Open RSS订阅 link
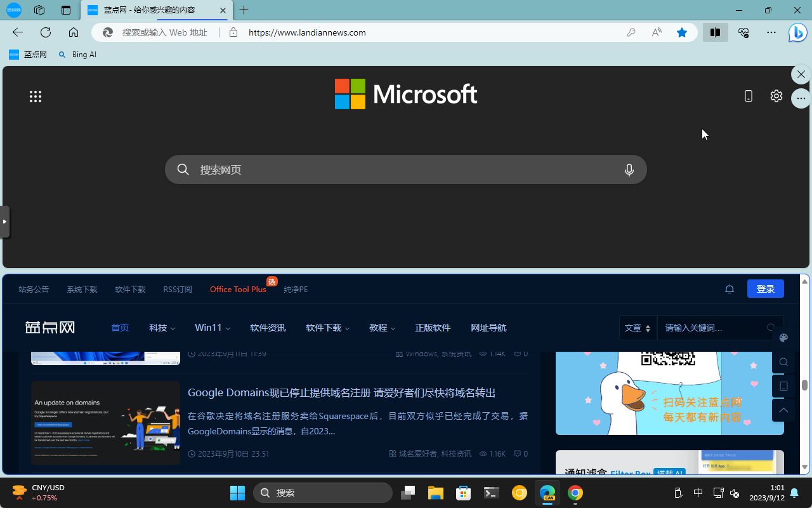 point(178,289)
